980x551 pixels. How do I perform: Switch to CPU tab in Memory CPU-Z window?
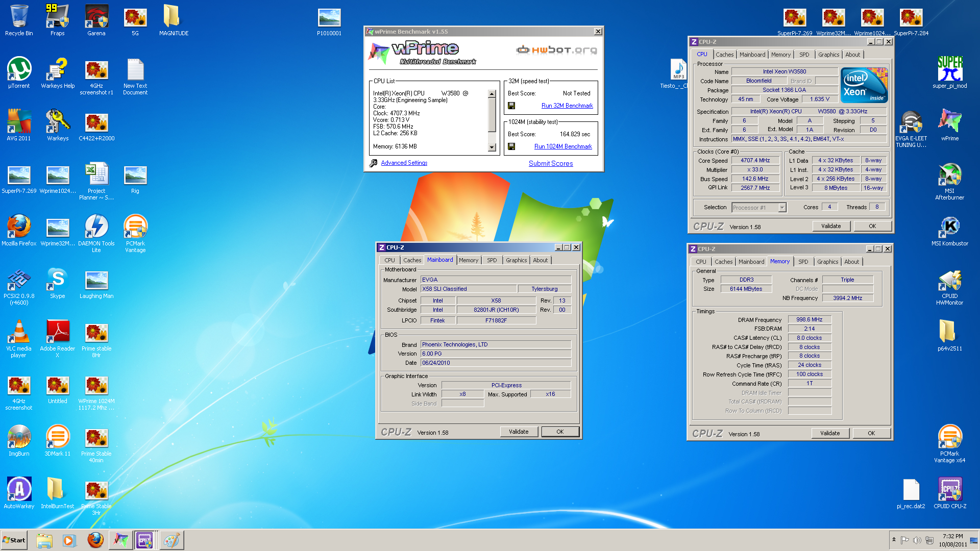[x=701, y=262]
